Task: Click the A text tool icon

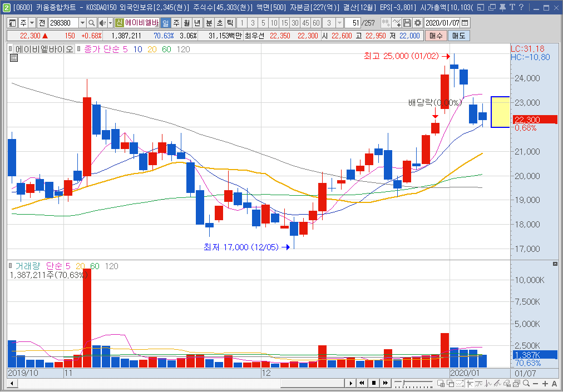Action: [x=555, y=383]
